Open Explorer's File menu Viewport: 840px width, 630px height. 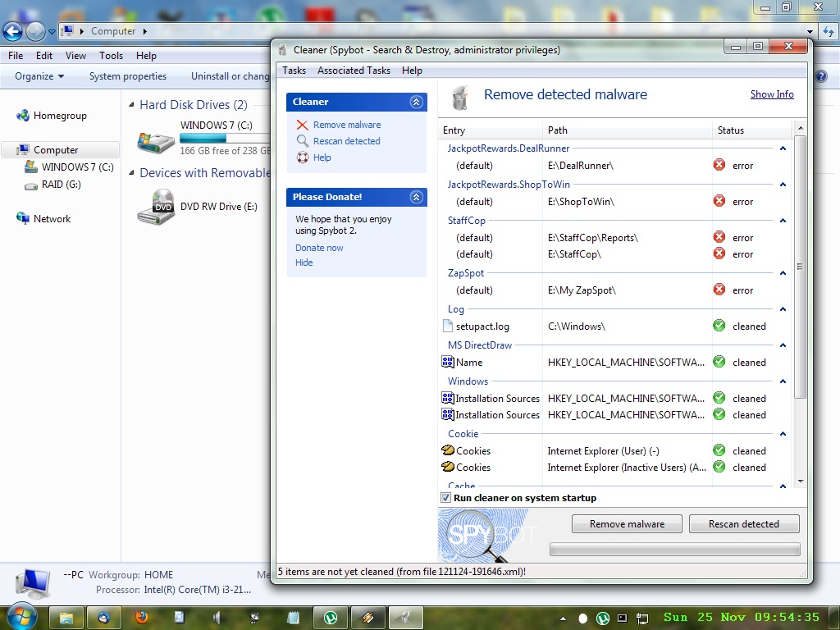(16, 56)
